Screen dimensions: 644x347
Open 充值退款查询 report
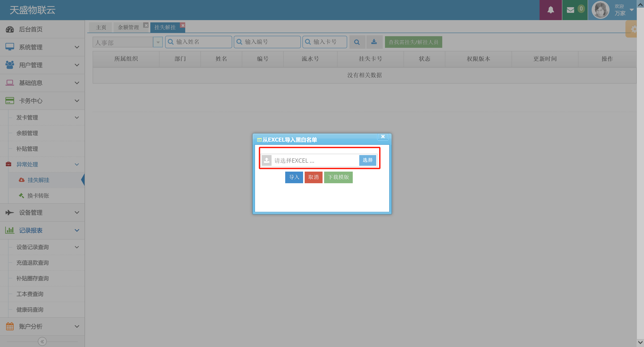(x=46, y=263)
